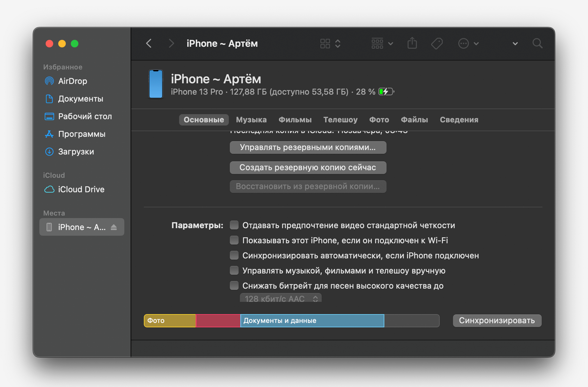Enable показывать этот iPhone по Wi-Fi
This screenshot has width=588, height=387.
233,240
